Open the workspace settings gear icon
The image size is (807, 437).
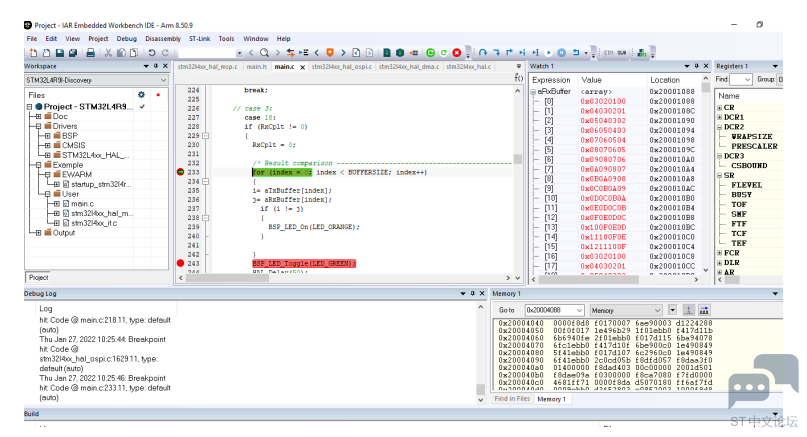(x=142, y=95)
